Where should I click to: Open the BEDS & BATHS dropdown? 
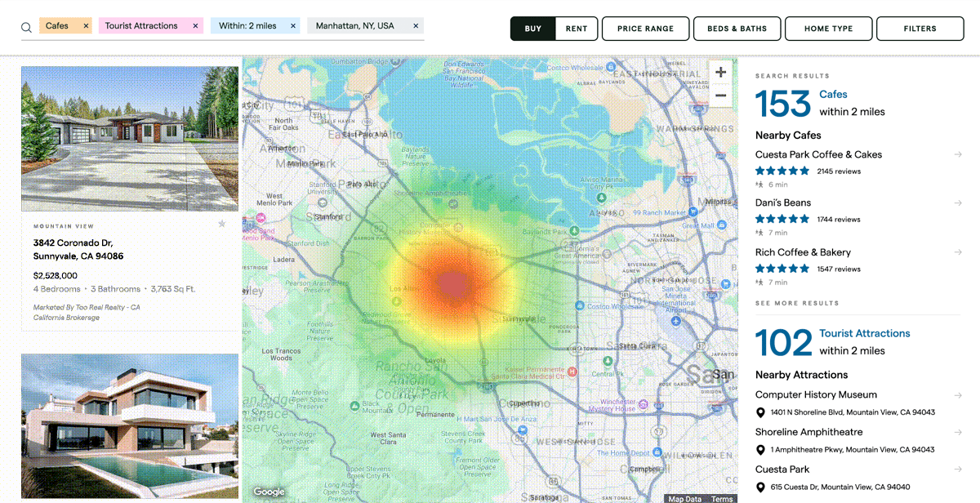(737, 29)
